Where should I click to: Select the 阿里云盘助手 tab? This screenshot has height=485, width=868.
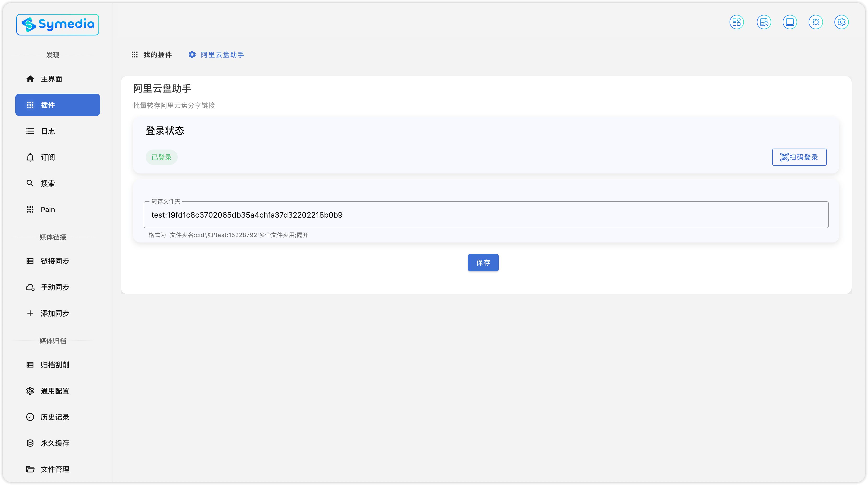pos(216,55)
